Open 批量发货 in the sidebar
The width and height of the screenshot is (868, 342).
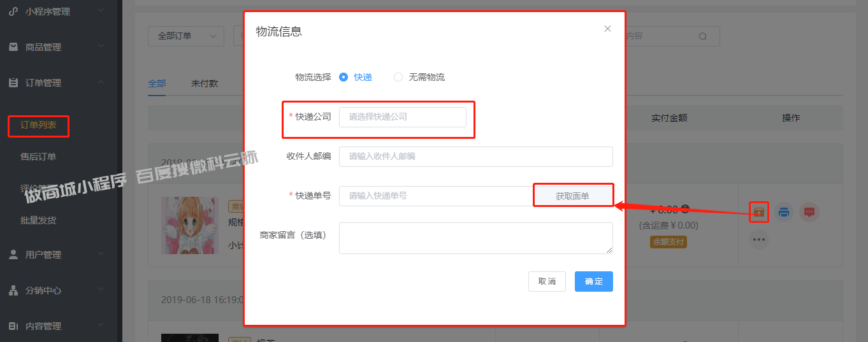[38, 220]
